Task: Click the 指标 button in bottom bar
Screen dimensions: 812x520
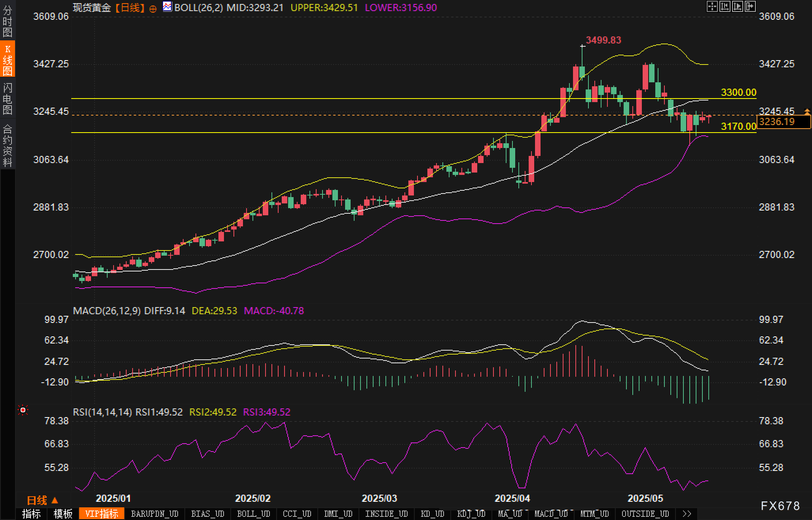Action: [31, 514]
